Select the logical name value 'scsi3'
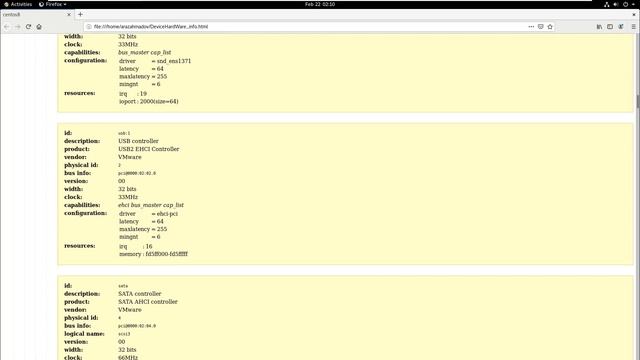 (x=124, y=334)
